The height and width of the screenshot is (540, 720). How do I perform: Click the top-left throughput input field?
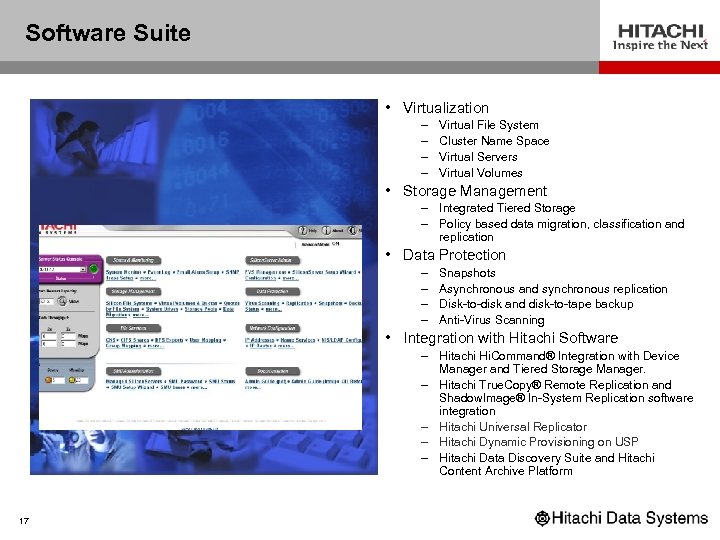[49, 337]
